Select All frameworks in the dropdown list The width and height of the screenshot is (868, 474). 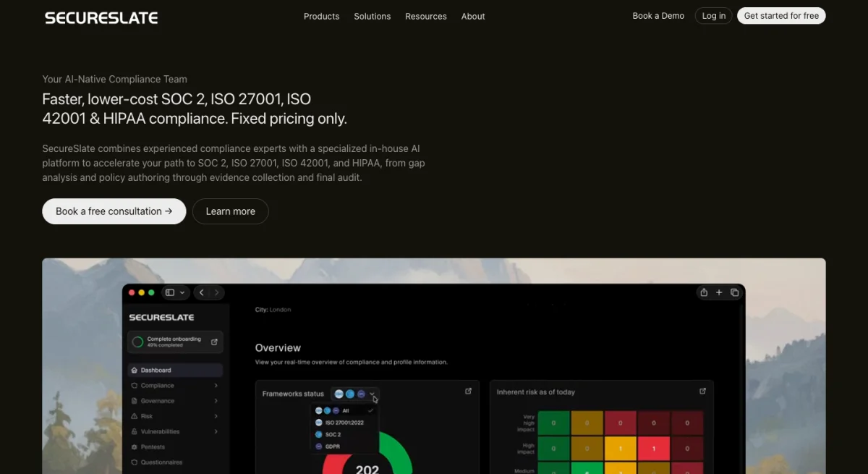(344, 410)
